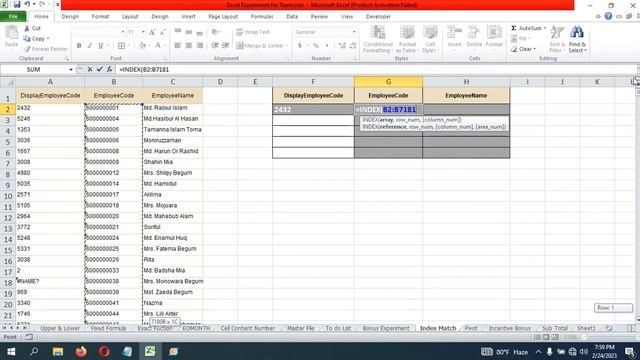Click the Insert Function fx icon
The width and height of the screenshot is (640, 360).
point(109,69)
